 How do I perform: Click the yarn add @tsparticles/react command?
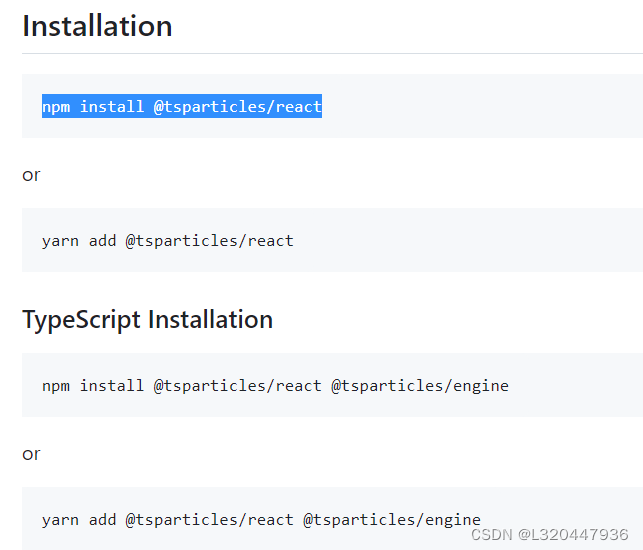(x=168, y=241)
